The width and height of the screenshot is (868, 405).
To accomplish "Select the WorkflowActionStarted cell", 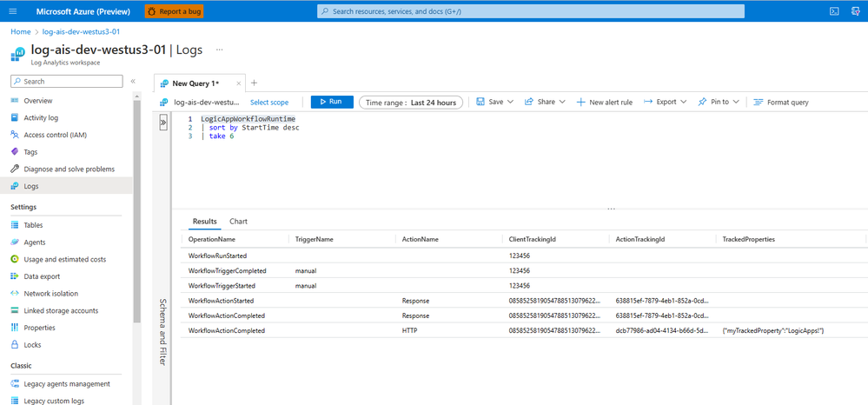I will [221, 301].
